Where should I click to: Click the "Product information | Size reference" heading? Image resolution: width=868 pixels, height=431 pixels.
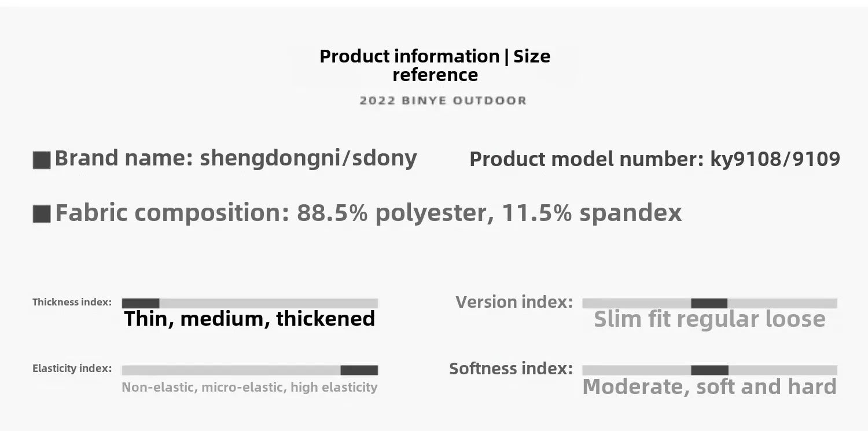pyautogui.click(x=435, y=65)
